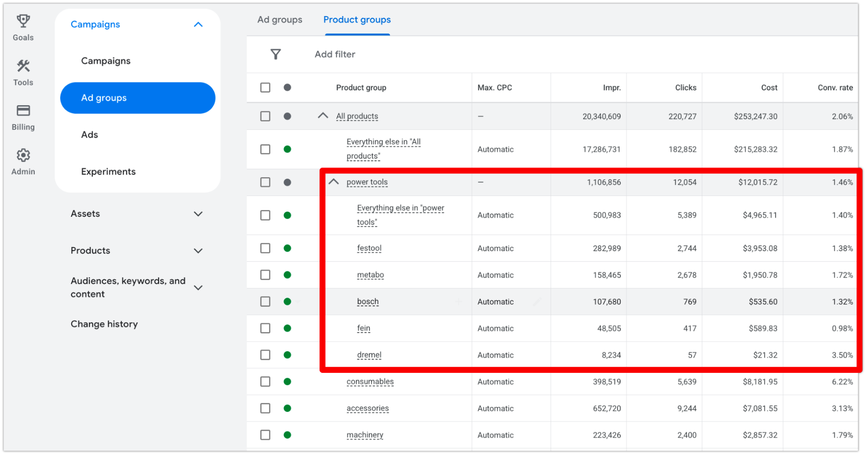Expand the Products section
Screen dimensions: 868x455
(198, 251)
